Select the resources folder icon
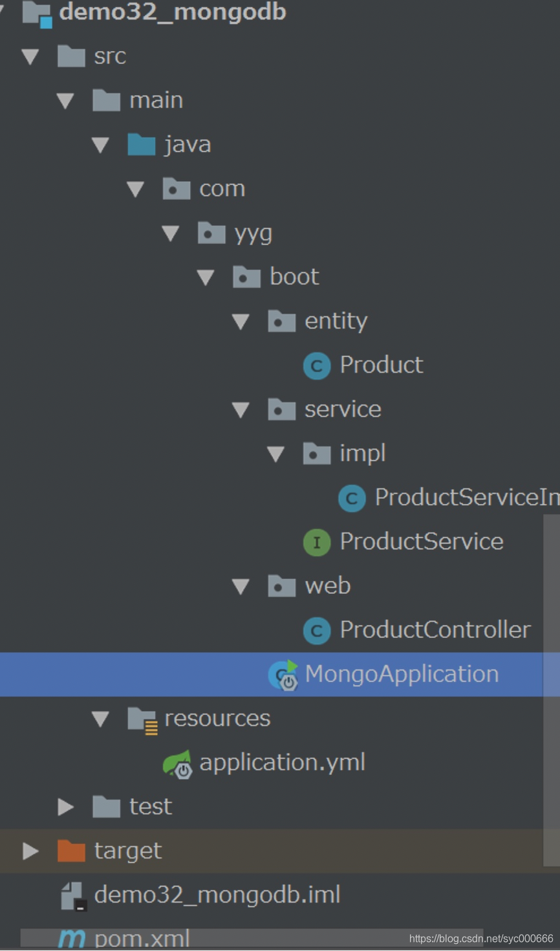This screenshot has height=951, width=560. [x=143, y=718]
